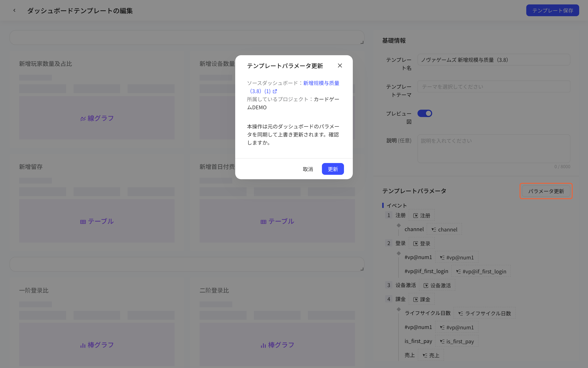This screenshot has height=368, width=588.
Task: Cancel with the 取消 button
Action: (x=308, y=169)
